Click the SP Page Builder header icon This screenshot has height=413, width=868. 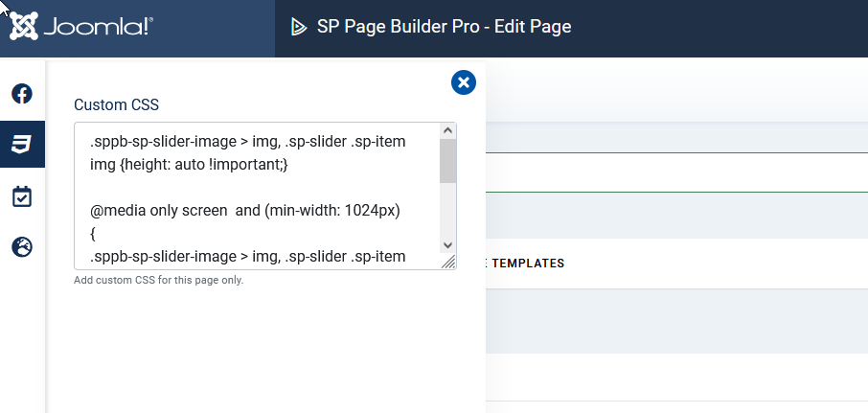point(299,27)
